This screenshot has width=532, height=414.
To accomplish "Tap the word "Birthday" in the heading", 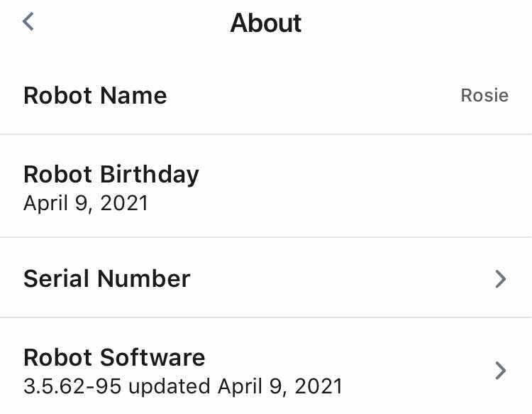I will point(149,175).
